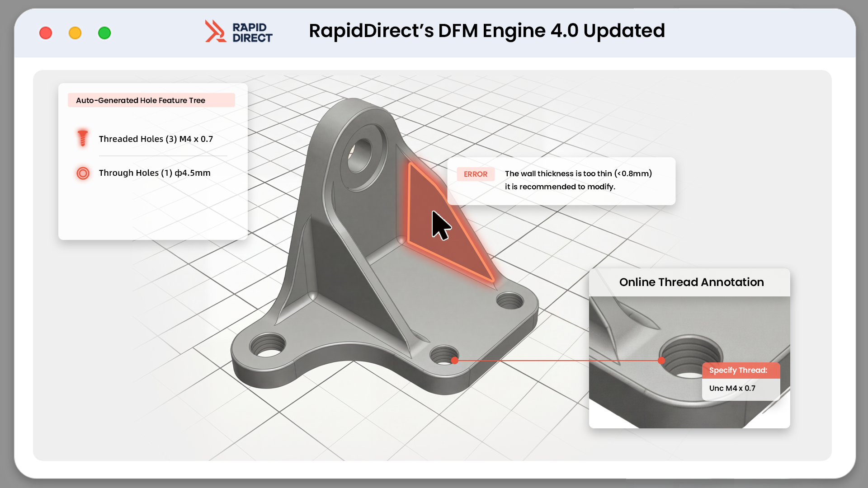Click the green zoom traffic-light button
868x488 pixels.
click(104, 33)
